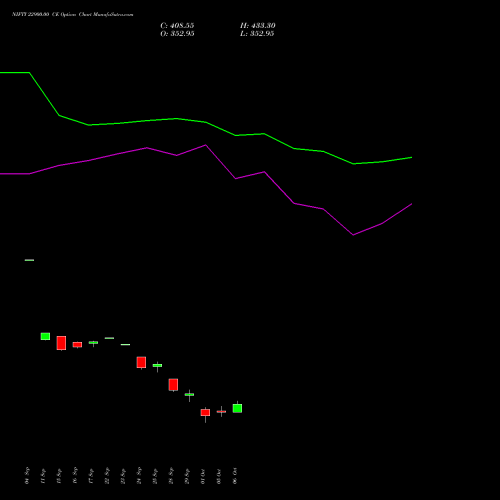Screen dimensions: 500x500
Task: Click the green candle above 06 Oct
Action: pos(237,408)
